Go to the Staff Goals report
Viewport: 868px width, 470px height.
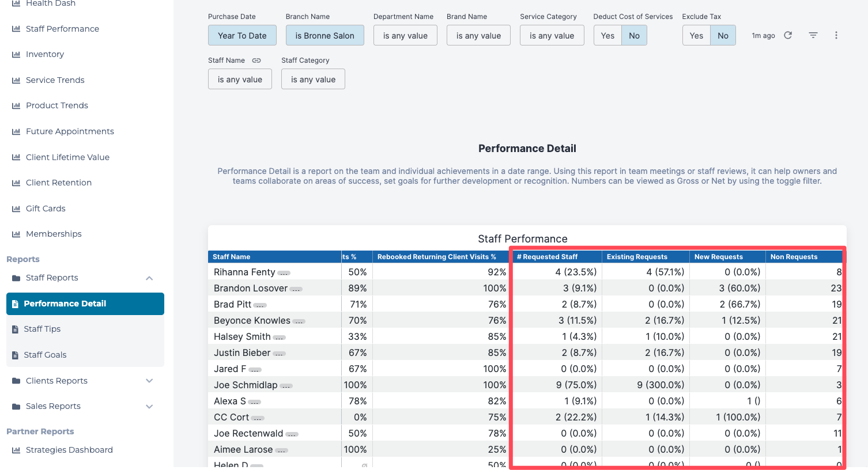pyautogui.click(x=45, y=355)
